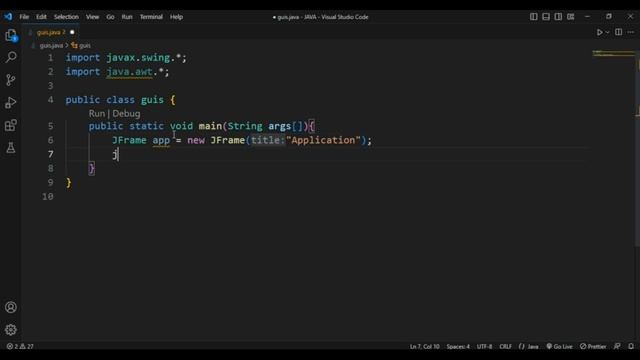Viewport: 640px width, 360px height.
Task: Open the Source Control view
Action: [x=11, y=80]
